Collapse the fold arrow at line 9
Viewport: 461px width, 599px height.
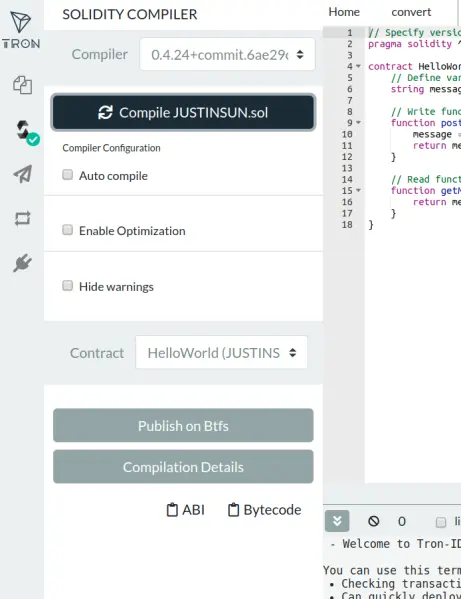tap(358, 123)
